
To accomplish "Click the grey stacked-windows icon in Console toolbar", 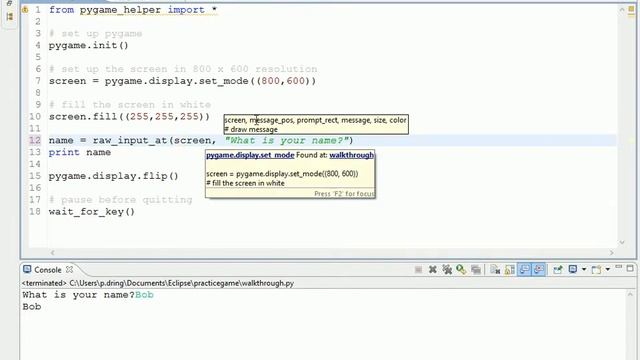I will pyautogui.click(x=476, y=270).
